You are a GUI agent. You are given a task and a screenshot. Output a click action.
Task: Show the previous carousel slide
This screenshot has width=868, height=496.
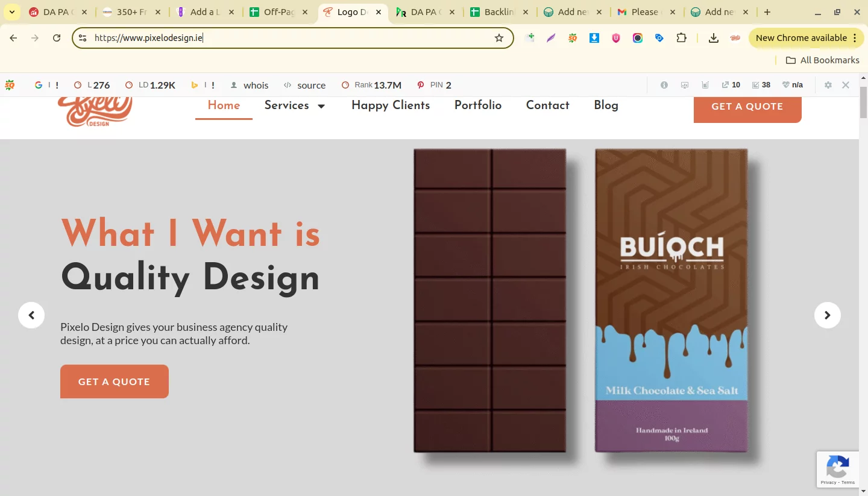click(31, 315)
